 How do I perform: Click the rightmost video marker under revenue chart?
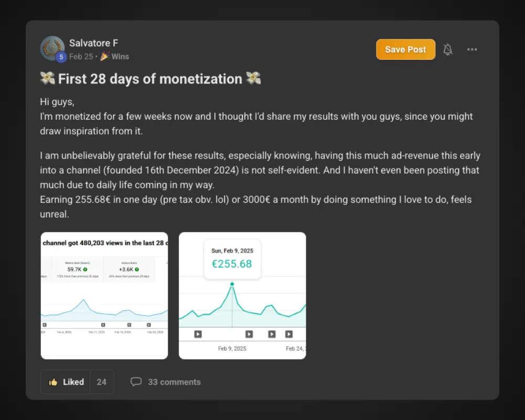coord(289,334)
